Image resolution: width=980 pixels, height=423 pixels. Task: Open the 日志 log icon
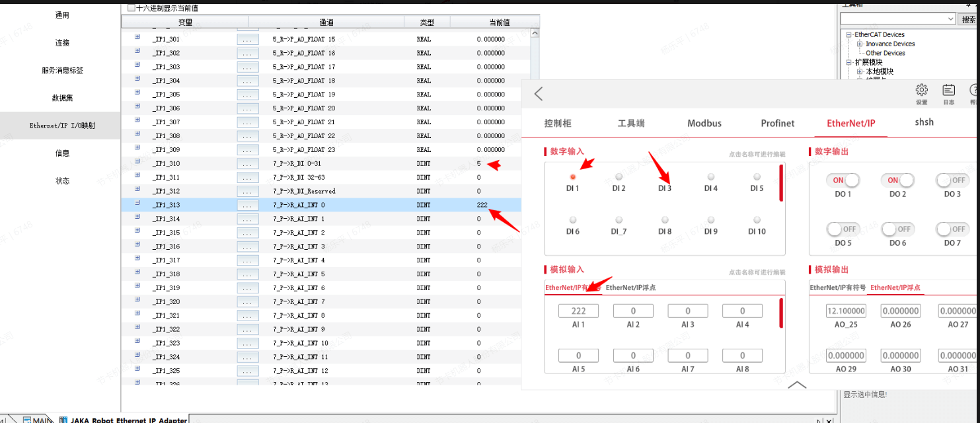pos(948,91)
